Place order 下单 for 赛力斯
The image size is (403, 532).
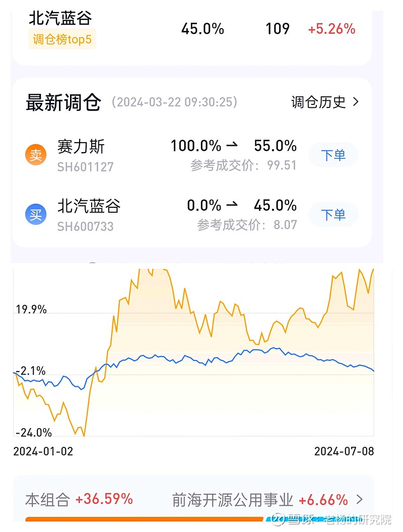coord(333,155)
